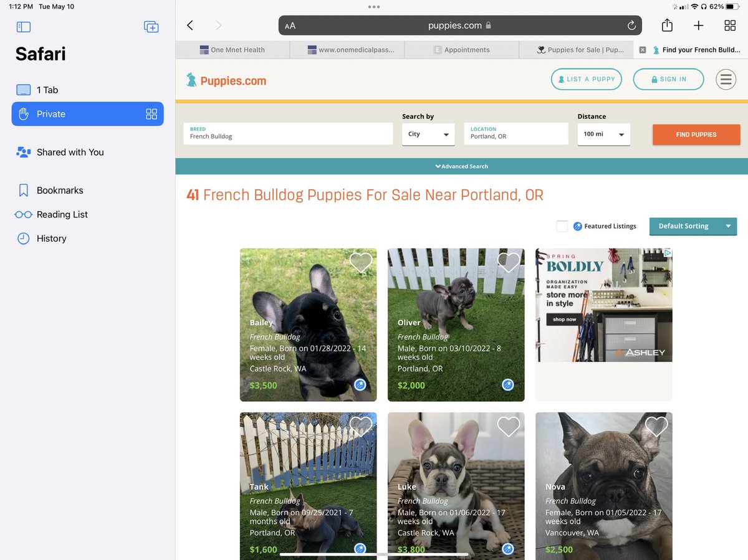Switch to the www.onemedicalpass tab
This screenshot has width=748, height=560.
pos(347,50)
